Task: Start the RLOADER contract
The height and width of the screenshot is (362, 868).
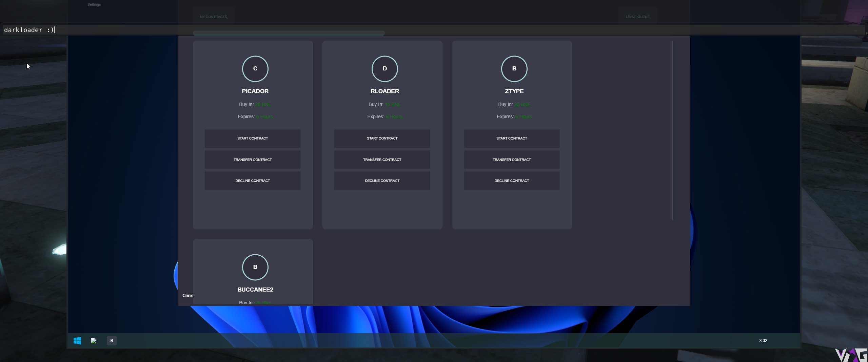Action: pyautogui.click(x=382, y=139)
